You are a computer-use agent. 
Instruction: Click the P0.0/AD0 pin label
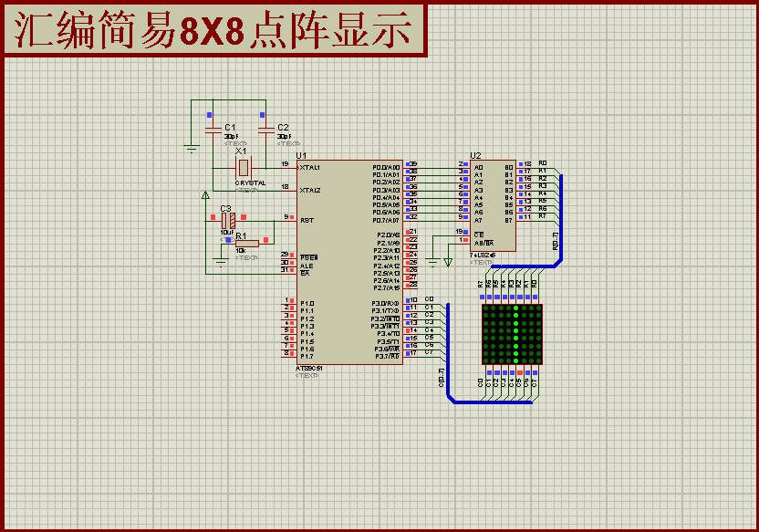click(386, 168)
